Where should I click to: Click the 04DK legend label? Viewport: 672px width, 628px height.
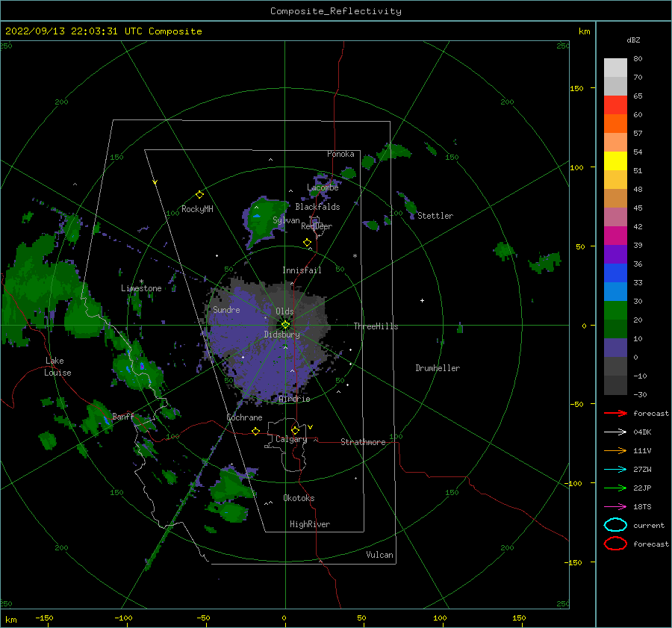(x=642, y=432)
